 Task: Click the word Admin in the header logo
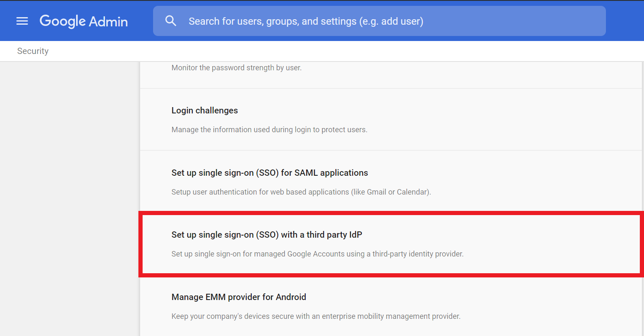coord(109,21)
